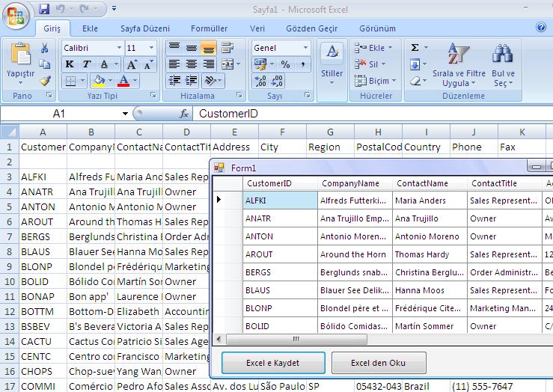Switch to the Sayfa Düzeni tab

click(x=145, y=28)
